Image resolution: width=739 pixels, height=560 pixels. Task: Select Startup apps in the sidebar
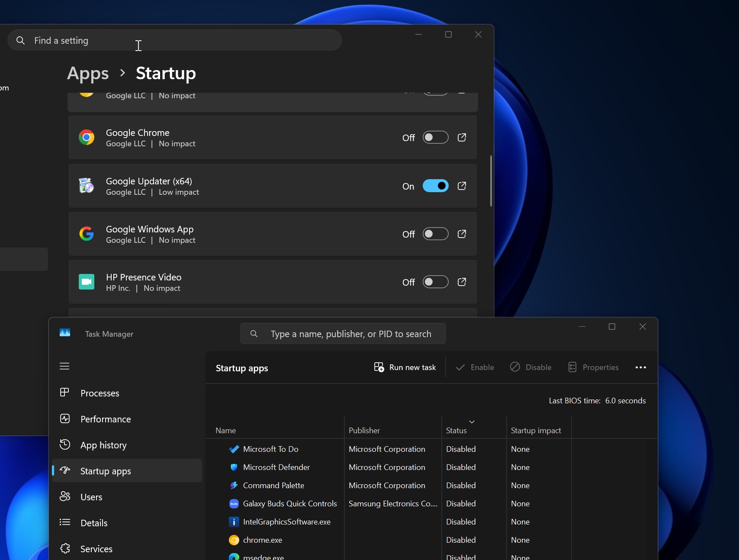pos(127,471)
